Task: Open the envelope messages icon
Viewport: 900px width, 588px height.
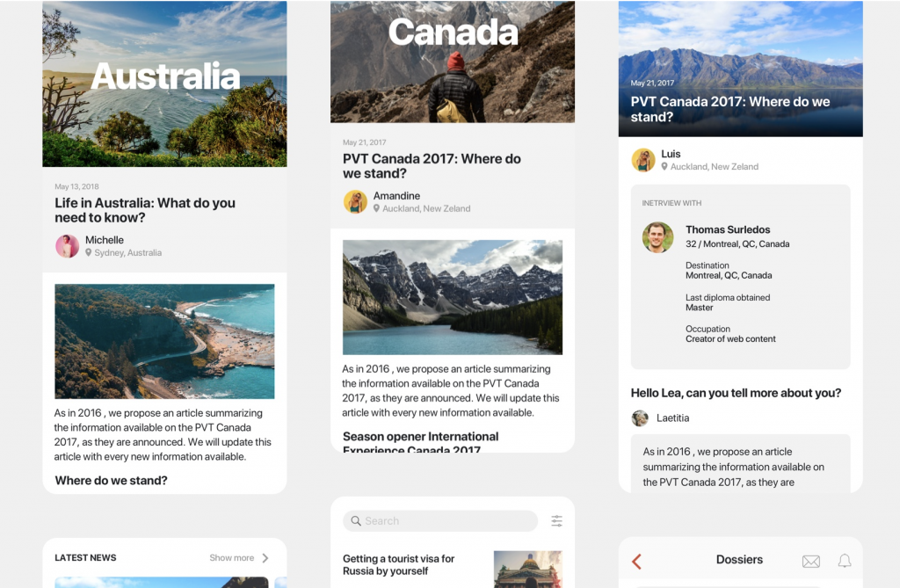Action: 811,561
